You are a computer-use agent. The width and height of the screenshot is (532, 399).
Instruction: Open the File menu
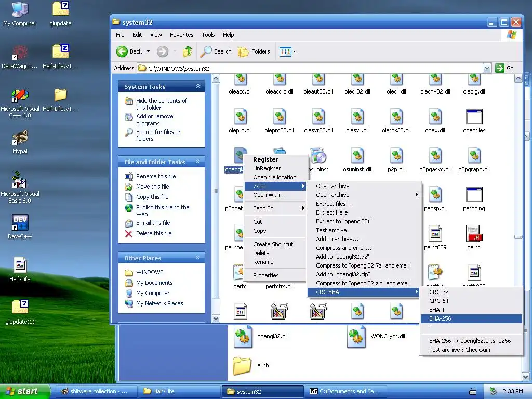[x=120, y=35]
